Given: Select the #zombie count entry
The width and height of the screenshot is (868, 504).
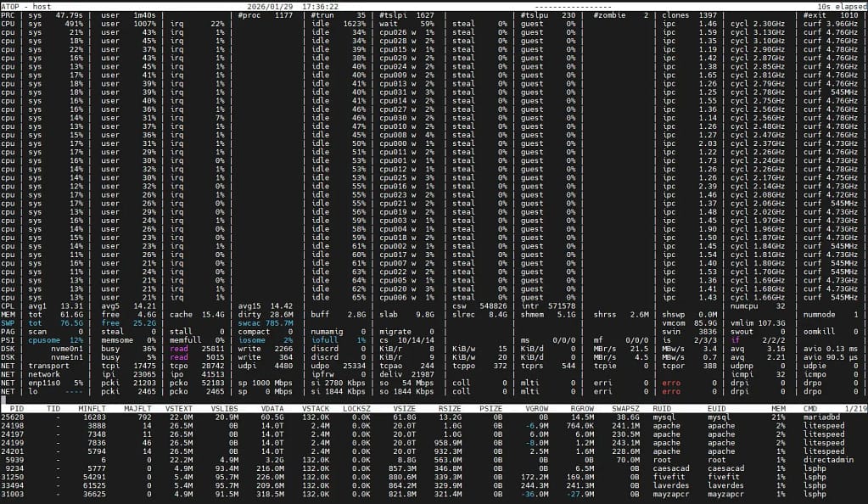Looking at the screenshot, I should [620, 15].
